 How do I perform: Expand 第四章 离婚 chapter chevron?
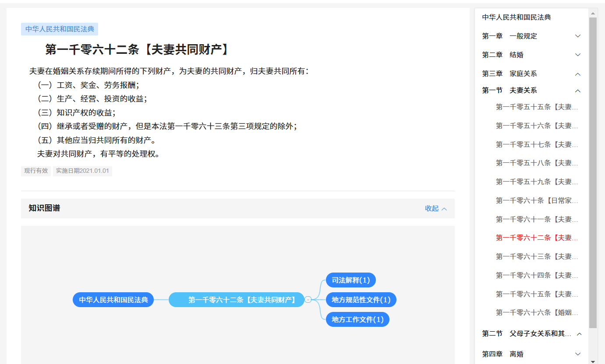click(577, 354)
